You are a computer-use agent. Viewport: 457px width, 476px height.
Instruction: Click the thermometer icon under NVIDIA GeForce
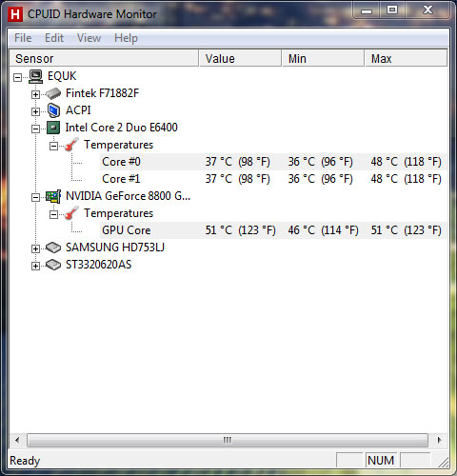coord(71,213)
